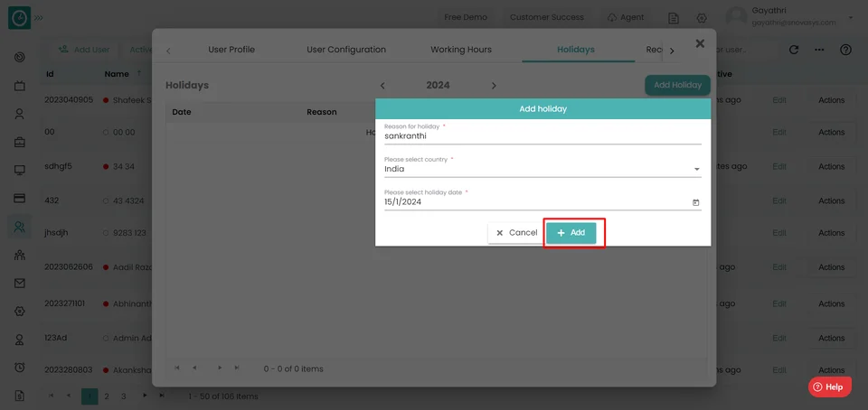Open the briefcase sidebar icon
868x410 pixels.
pos(20,142)
